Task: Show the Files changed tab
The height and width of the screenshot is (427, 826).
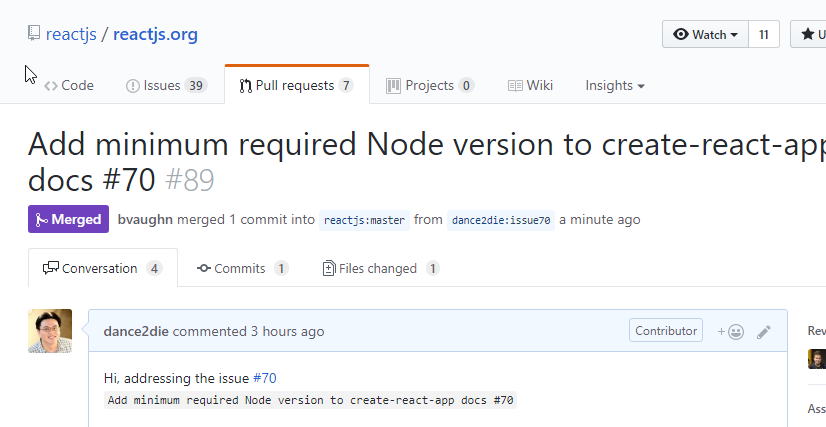Action: tap(380, 268)
